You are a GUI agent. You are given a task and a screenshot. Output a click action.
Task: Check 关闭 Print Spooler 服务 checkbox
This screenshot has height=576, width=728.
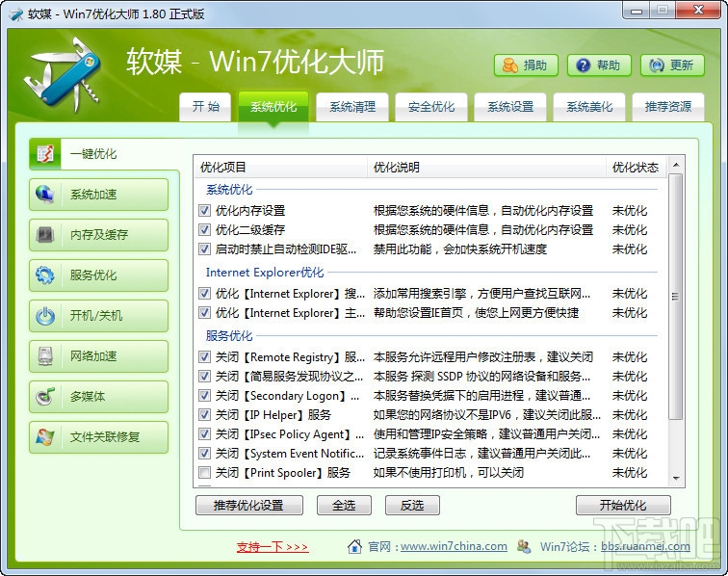coord(204,472)
